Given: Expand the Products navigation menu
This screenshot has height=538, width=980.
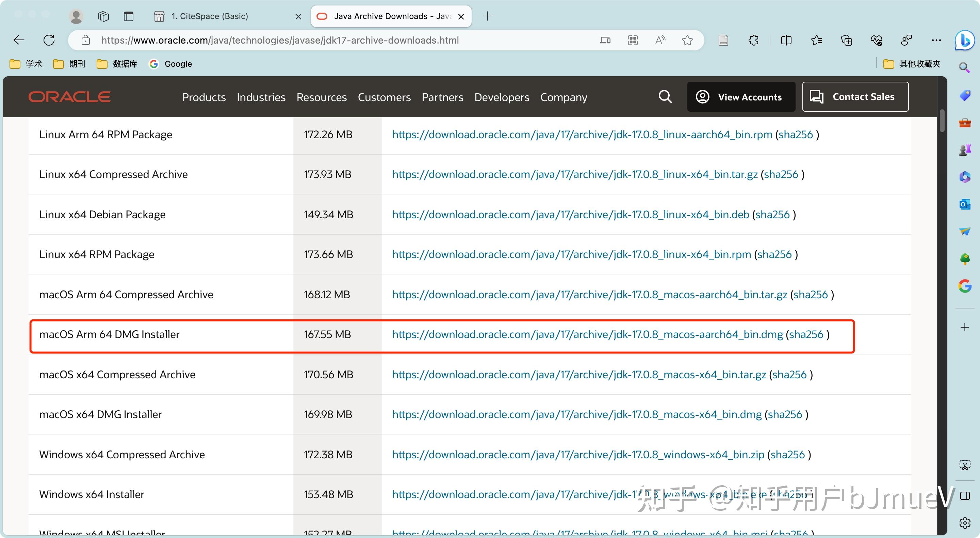Looking at the screenshot, I should [x=204, y=97].
